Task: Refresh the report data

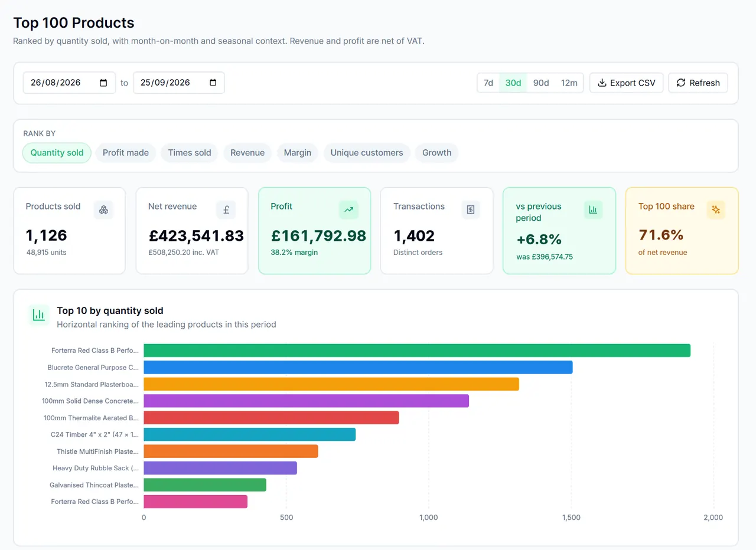Action: (698, 83)
